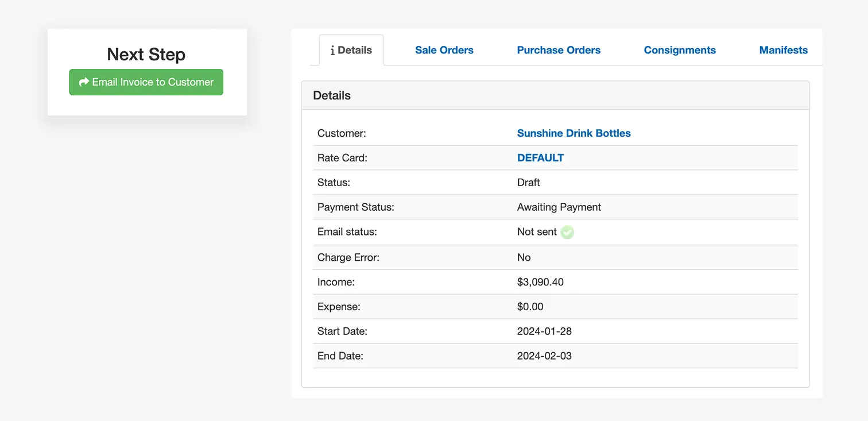
Task: Select the Status row showing Draft
Action: pyautogui.click(x=528, y=182)
